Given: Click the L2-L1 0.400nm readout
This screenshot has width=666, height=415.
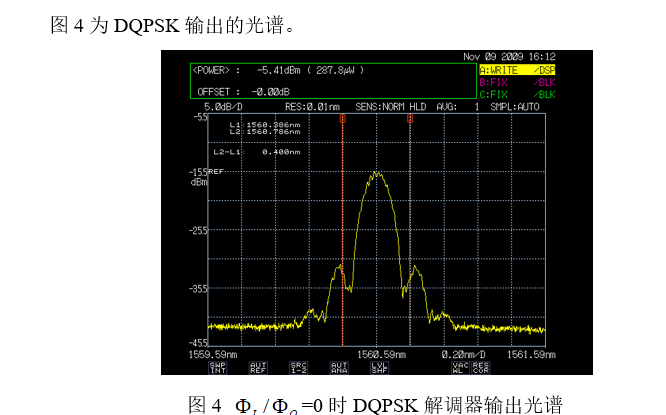Looking at the screenshot, I should (257, 152).
